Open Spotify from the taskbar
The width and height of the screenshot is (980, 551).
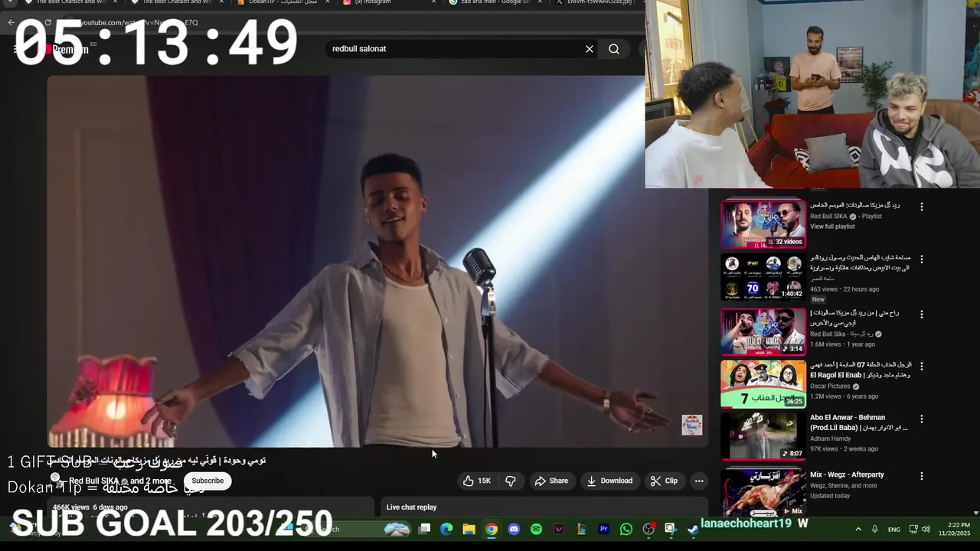pyautogui.click(x=536, y=529)
